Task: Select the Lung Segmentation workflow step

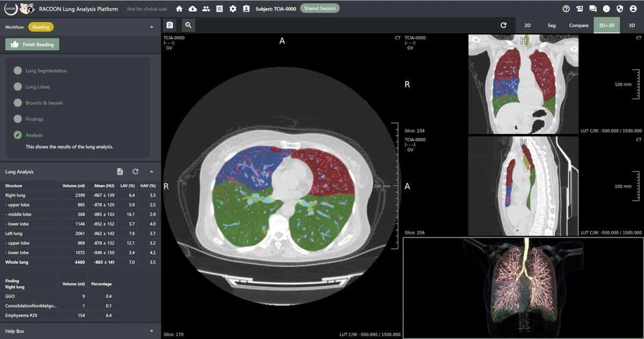Action: 40,71
